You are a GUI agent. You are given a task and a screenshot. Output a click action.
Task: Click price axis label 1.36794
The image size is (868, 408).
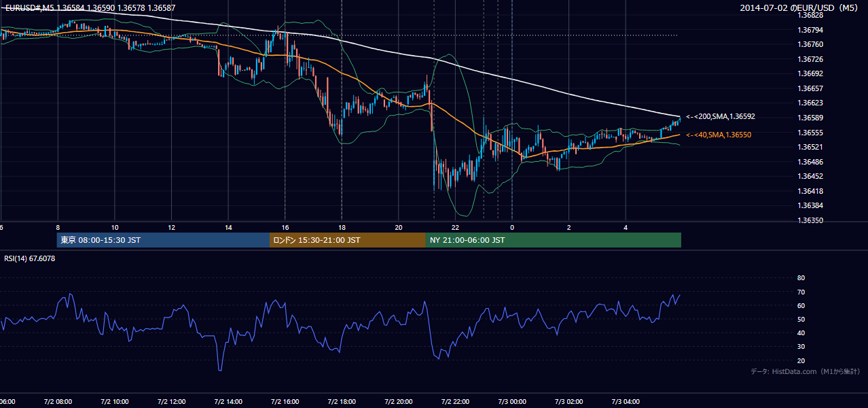coord(811,30)
